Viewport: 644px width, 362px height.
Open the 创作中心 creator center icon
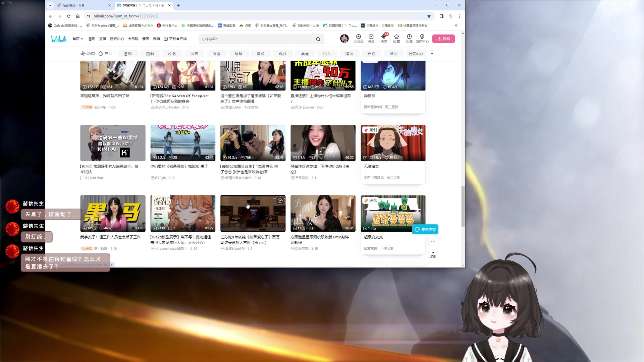pyautogui.click(x=422, y=39)
